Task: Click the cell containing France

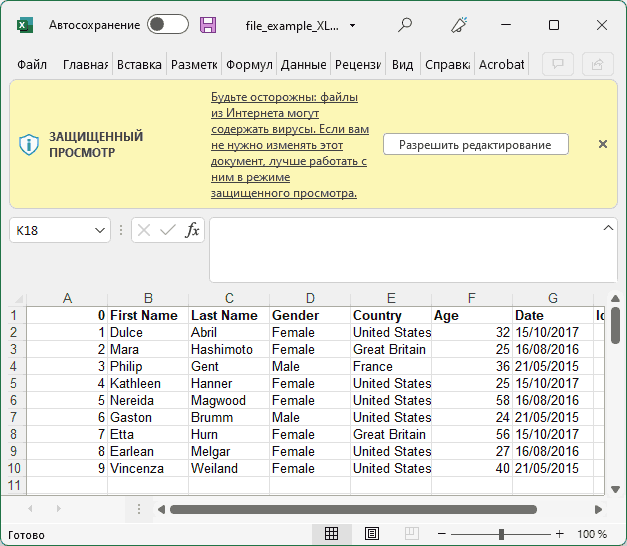Action: (391, 366)
